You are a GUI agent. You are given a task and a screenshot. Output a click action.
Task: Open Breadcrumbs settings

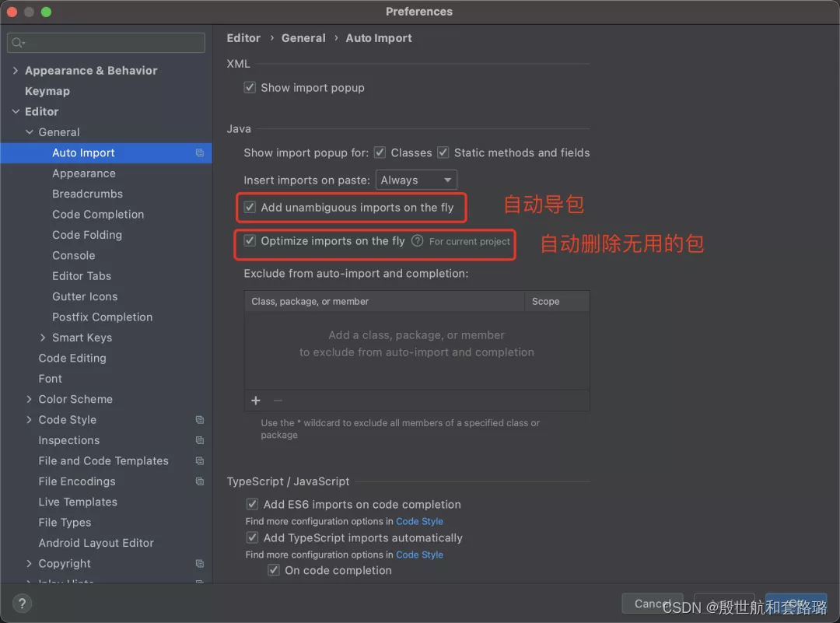click(87, 194)
